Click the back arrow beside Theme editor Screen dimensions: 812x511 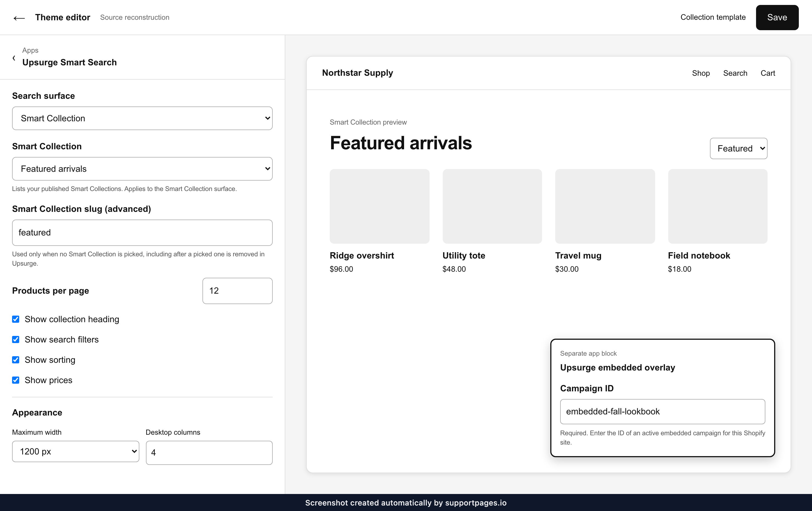click(x=19, y=18)
